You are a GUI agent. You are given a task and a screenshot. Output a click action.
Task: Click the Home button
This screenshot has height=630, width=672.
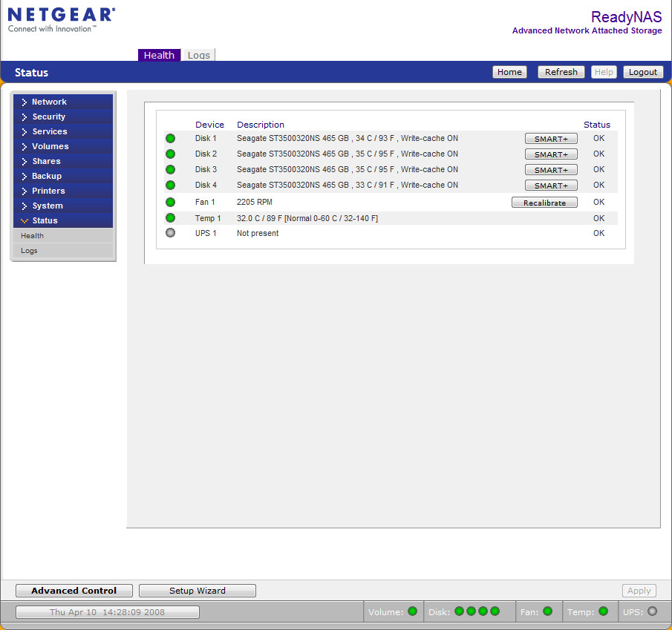(509, 72)
